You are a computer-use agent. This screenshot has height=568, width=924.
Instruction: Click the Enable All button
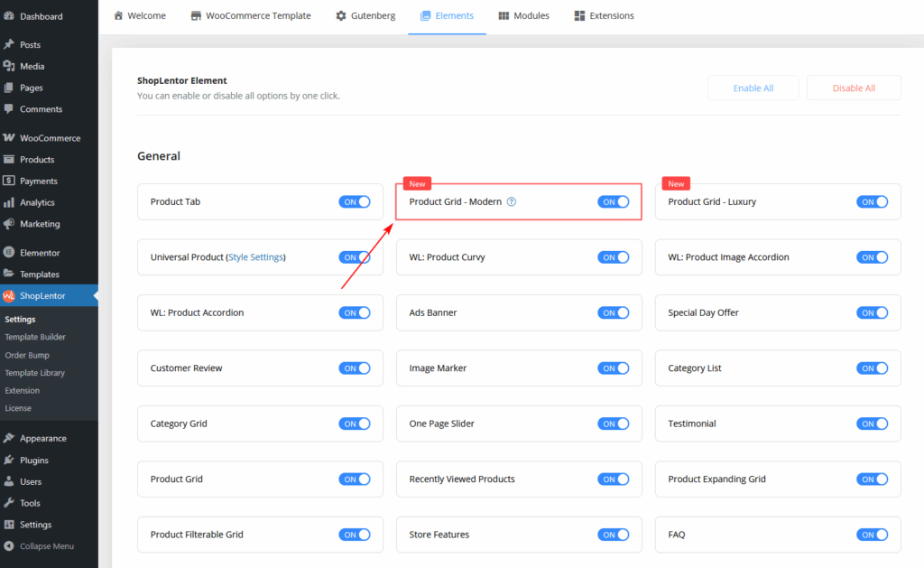click(x=753, y=88)
